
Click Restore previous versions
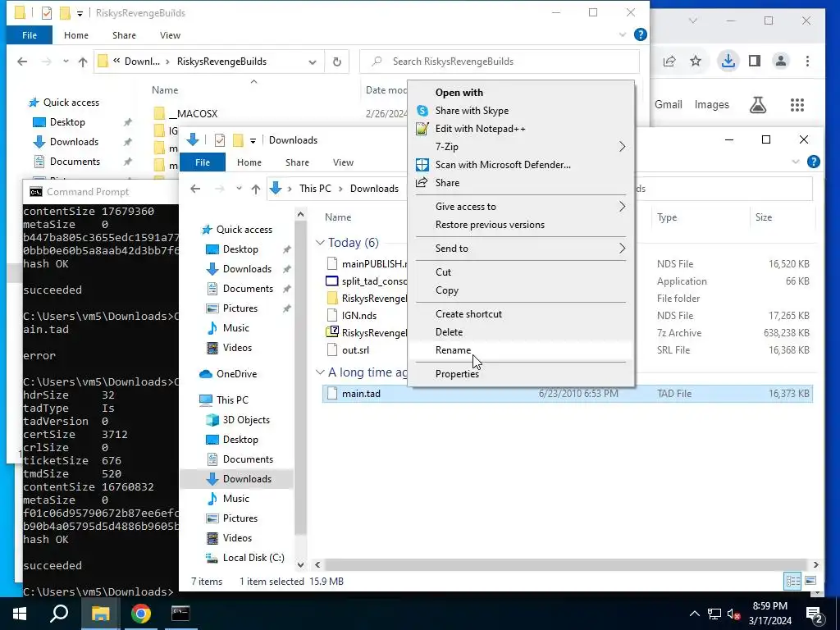tap(490, 225)
